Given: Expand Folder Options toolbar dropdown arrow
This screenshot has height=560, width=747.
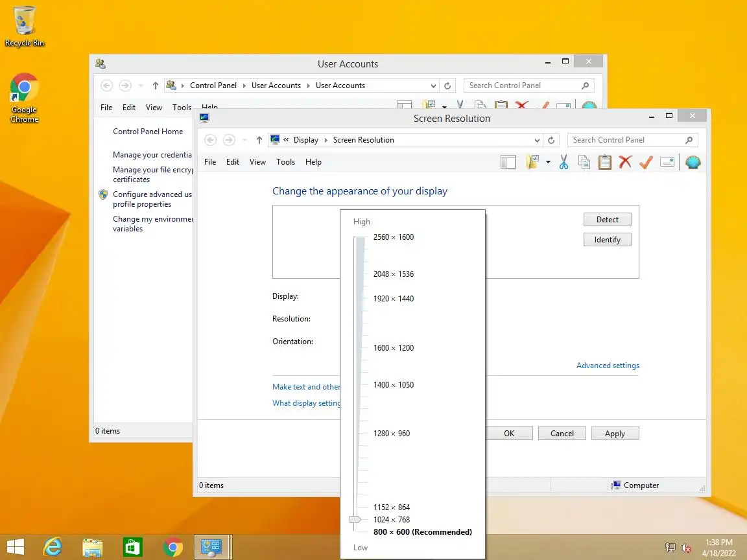Looking at the screenshot, I should pyautogui.click(x=548, y=163).
